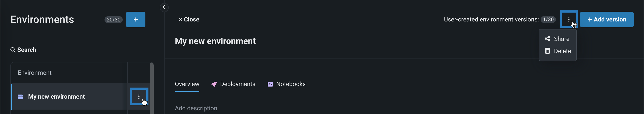Click the Add version button
This screenshot has height=114, width=644.
pyautogui.click(x=607, y=20)
